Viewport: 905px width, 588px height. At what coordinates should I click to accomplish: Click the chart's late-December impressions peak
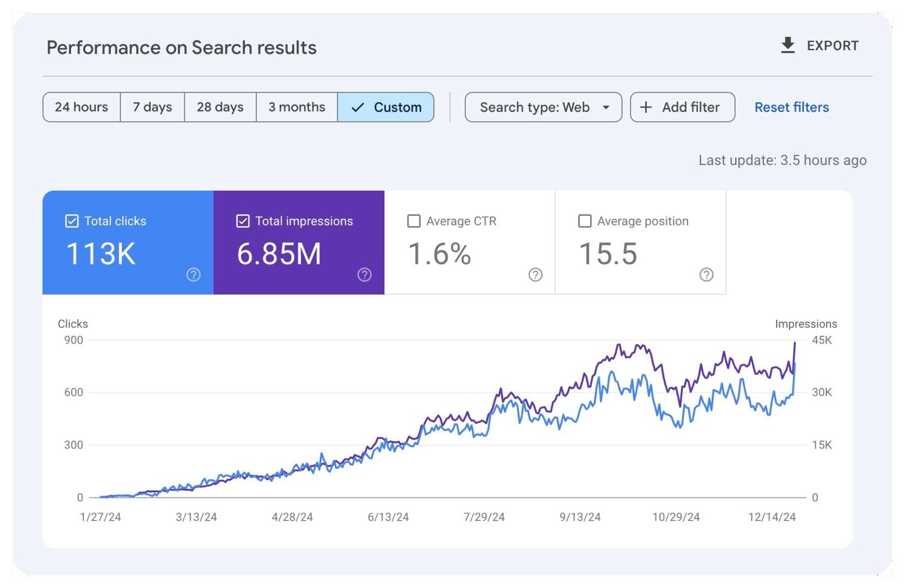(x=795, y=343)
